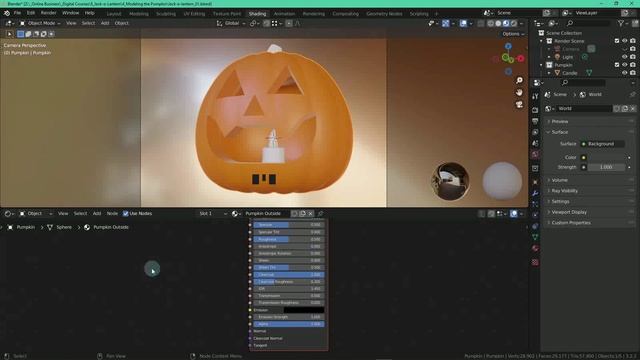Open the Particles properties tab icon

535,204
